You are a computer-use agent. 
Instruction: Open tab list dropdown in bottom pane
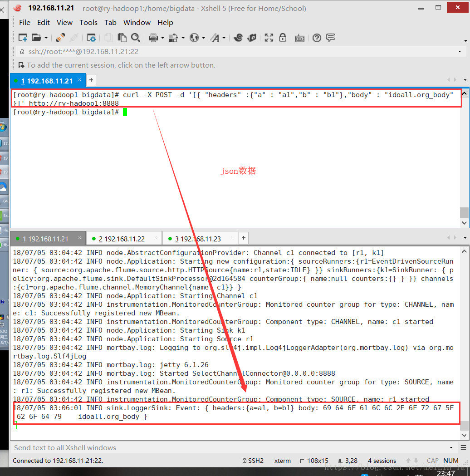click(465, 238)
